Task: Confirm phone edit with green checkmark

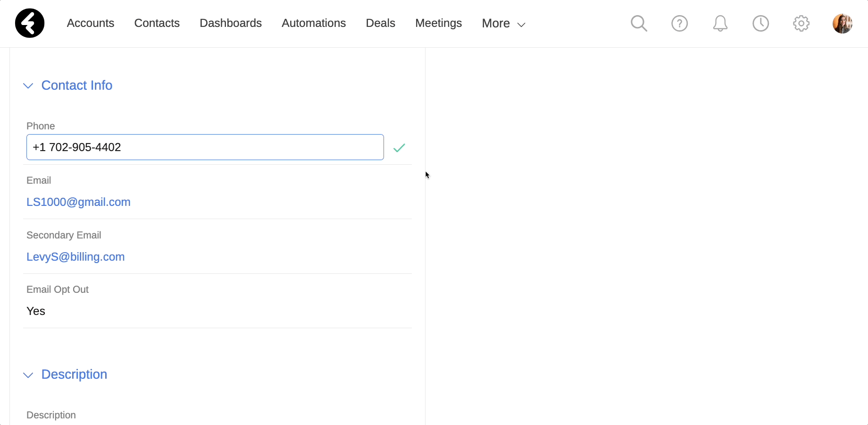Action: 399,148
